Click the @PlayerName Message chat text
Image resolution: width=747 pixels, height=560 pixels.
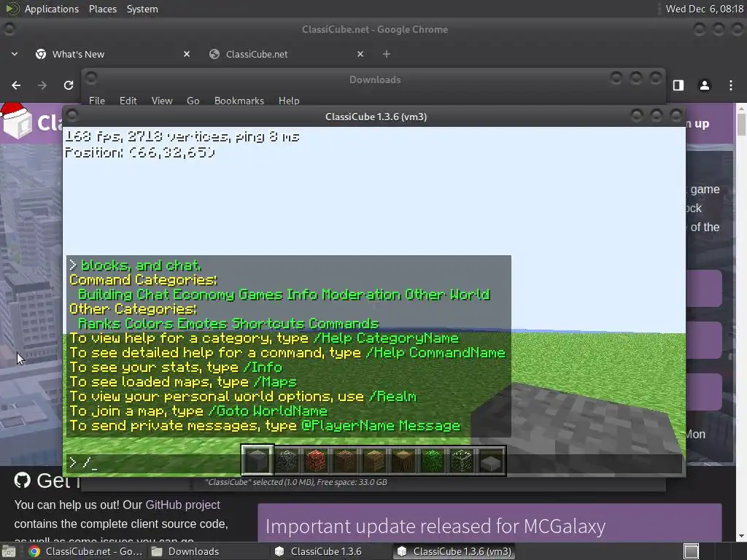[381, 426]
